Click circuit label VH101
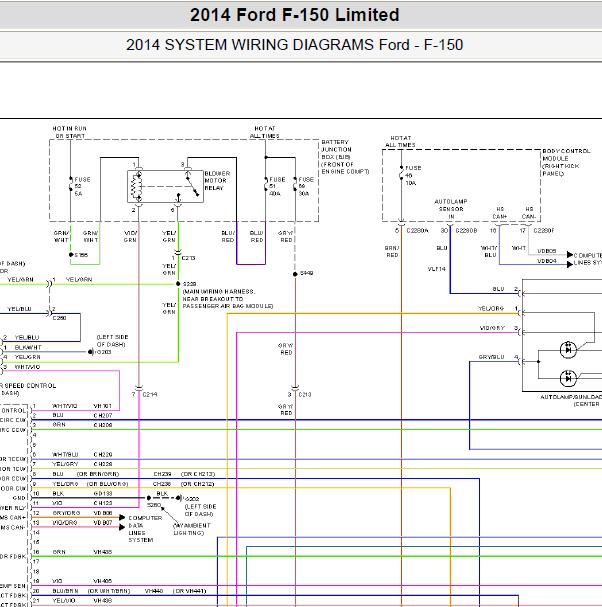Screen dimensions: 602x607 point(103,406)
